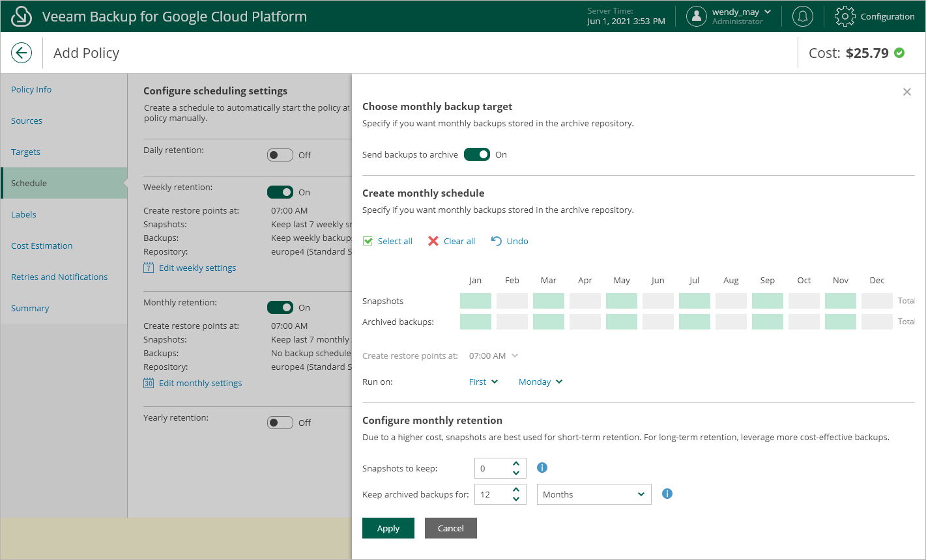
Task: Toggle Daily retention switch
Action: pyautogui.click(x=280, y=155)
